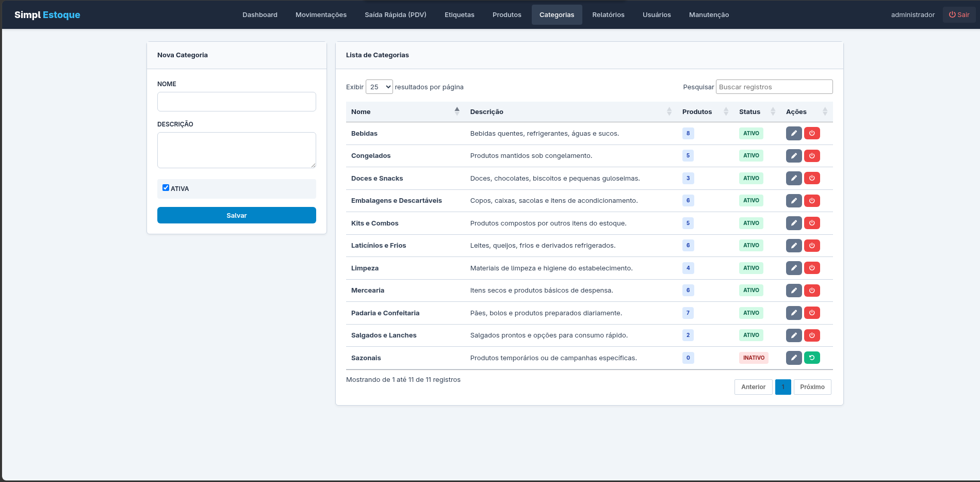The image size is (980, 482).
Task: Go to Usuários page
Action: pyautogui.click(x=657, y=14)
